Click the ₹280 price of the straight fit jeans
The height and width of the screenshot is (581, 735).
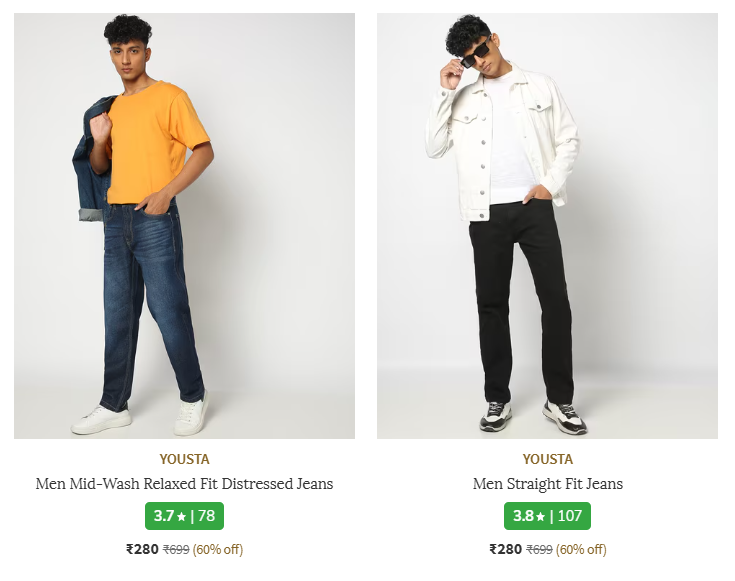pos(505,549)
